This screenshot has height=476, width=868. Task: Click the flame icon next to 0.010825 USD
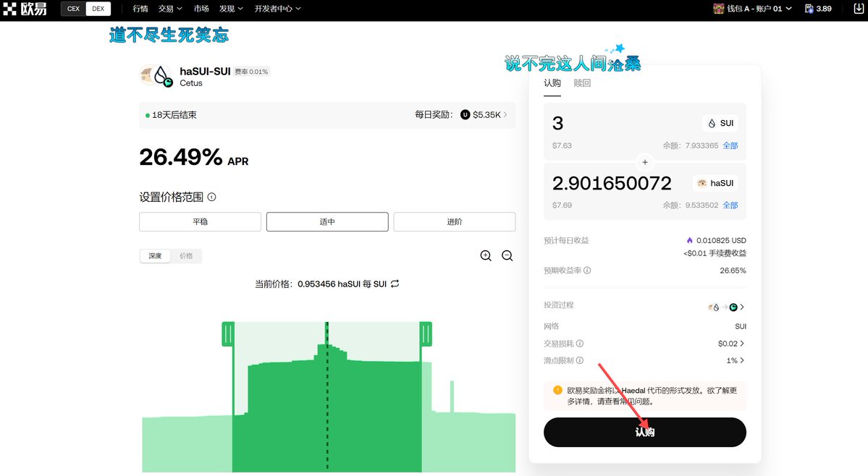[x=689, y=240]
